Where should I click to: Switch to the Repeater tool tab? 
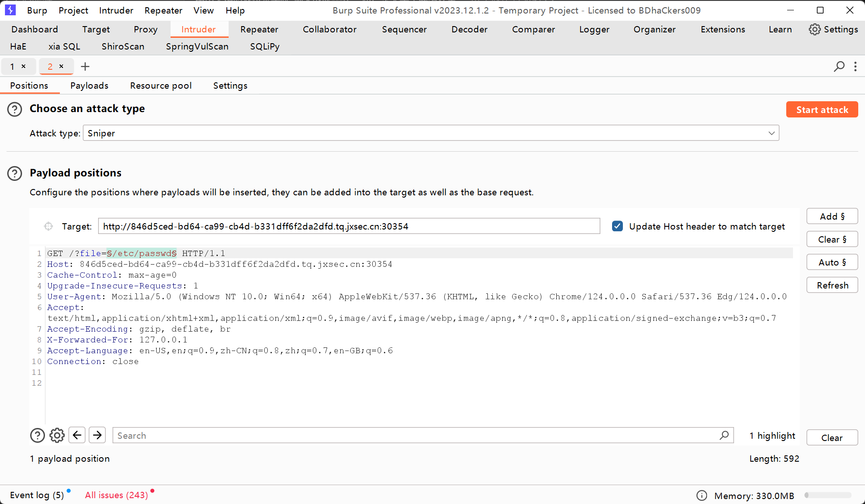(x=259, y=29)
